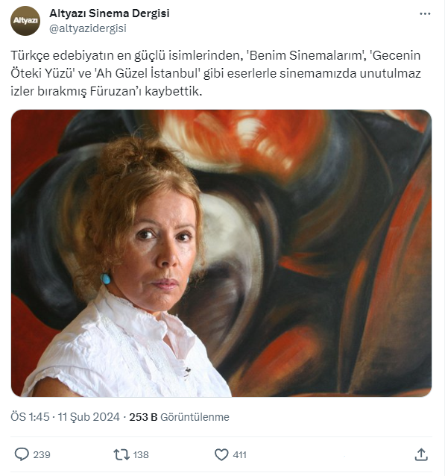Image resolution: width=448 pixels, height=476 pixels.
Task: Click the 411 likes count
Action: [x=240, y=455]
